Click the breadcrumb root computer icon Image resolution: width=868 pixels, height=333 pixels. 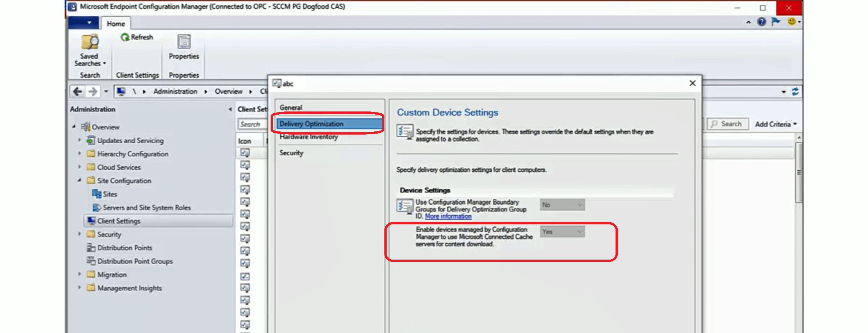pyautogui.click(x=121, y=92)
